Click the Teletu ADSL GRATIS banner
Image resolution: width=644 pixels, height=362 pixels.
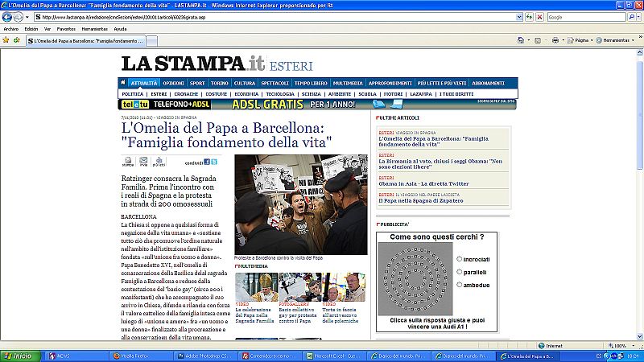(317, 105)
